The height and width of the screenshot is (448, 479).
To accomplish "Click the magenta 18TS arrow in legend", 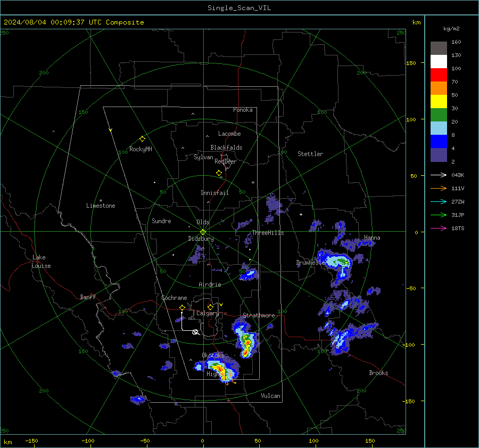I will pos(439,228).
